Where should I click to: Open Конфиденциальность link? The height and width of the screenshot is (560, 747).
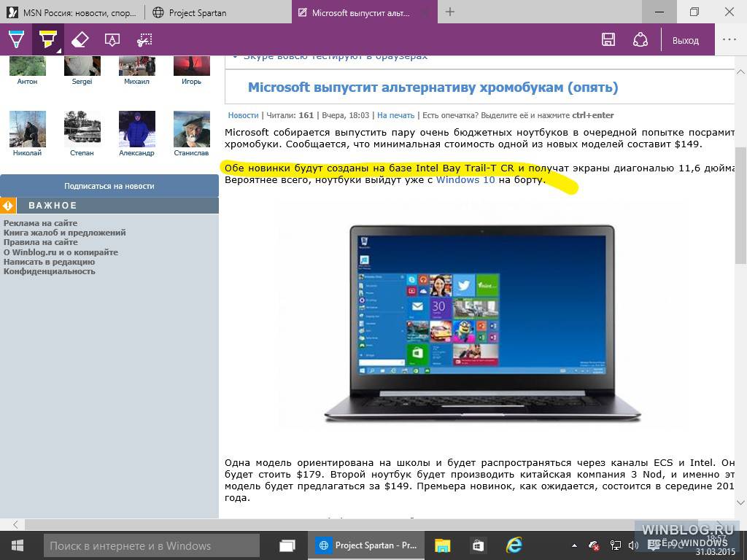click(x=49, y=271)
